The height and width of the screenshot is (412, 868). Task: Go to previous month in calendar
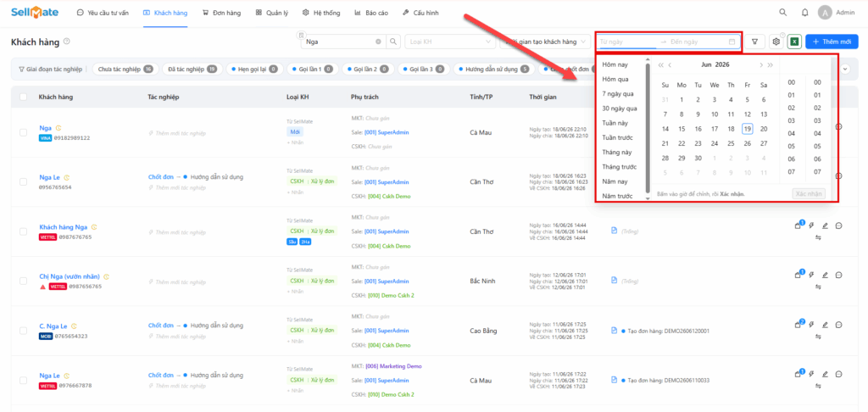click(x=670, y=64)
